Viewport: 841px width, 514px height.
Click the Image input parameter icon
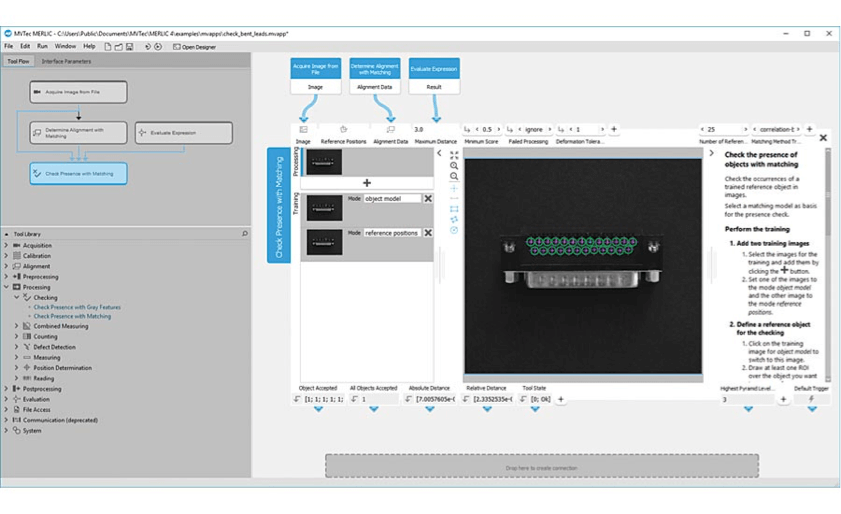pos(303,129)
